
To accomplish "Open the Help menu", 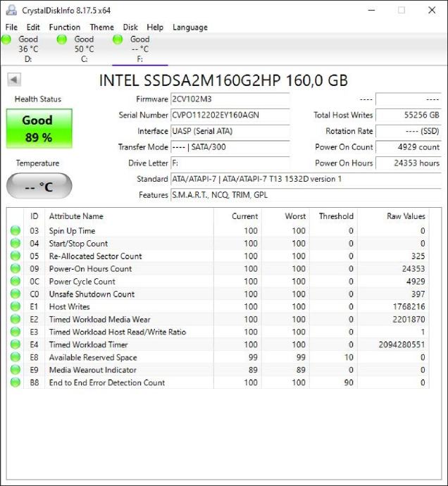I will tap(155, 27).
